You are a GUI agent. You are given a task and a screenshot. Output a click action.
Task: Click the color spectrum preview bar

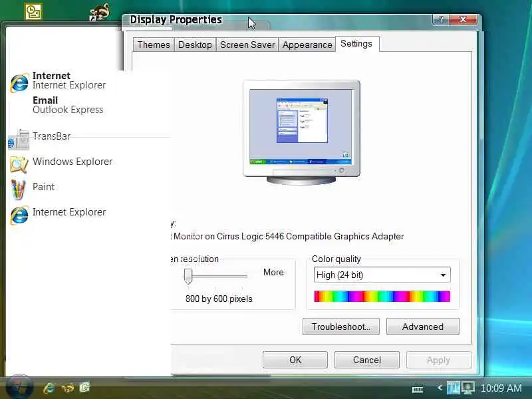pos(382,296)
